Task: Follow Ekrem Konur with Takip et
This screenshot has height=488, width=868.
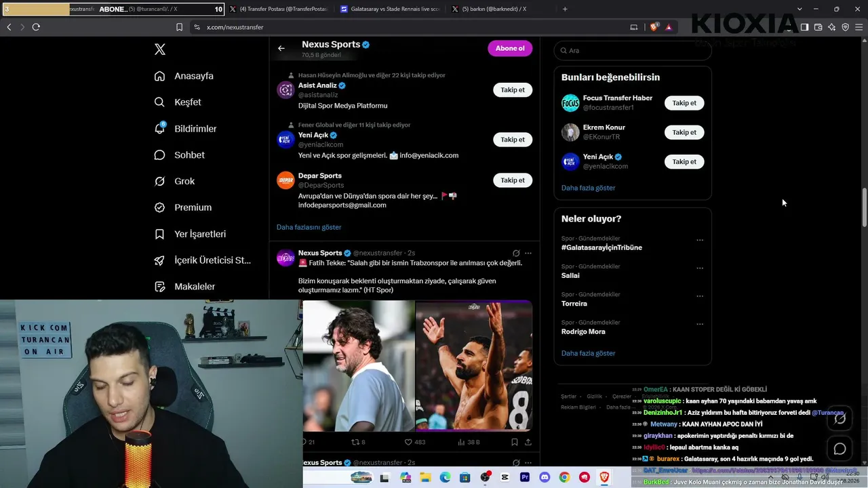Action: [x=684, y=132]
